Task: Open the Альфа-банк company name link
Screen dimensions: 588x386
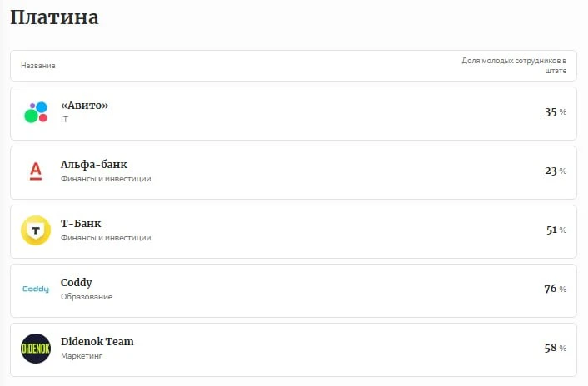Action: pyautogui.click(x=94, y=165)
